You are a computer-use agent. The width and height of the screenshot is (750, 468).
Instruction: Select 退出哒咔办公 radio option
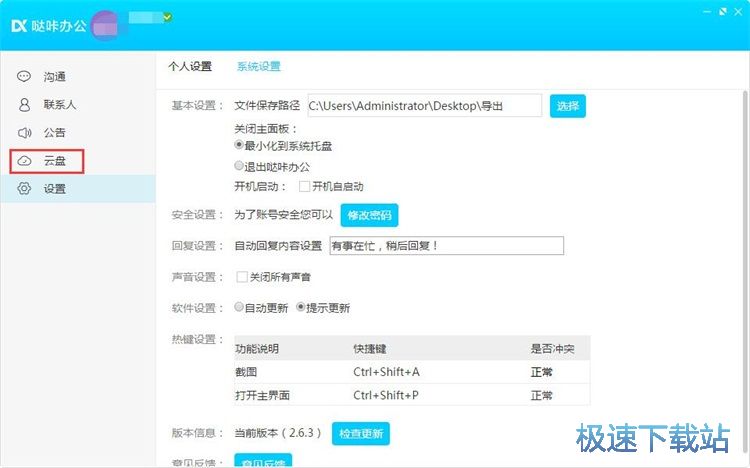coord(239,166)
